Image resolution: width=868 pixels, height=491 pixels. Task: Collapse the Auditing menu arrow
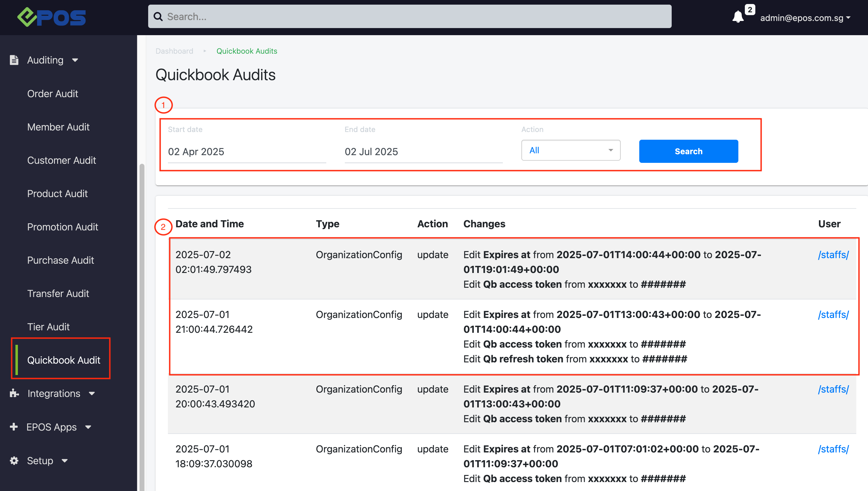coord(75,60)
